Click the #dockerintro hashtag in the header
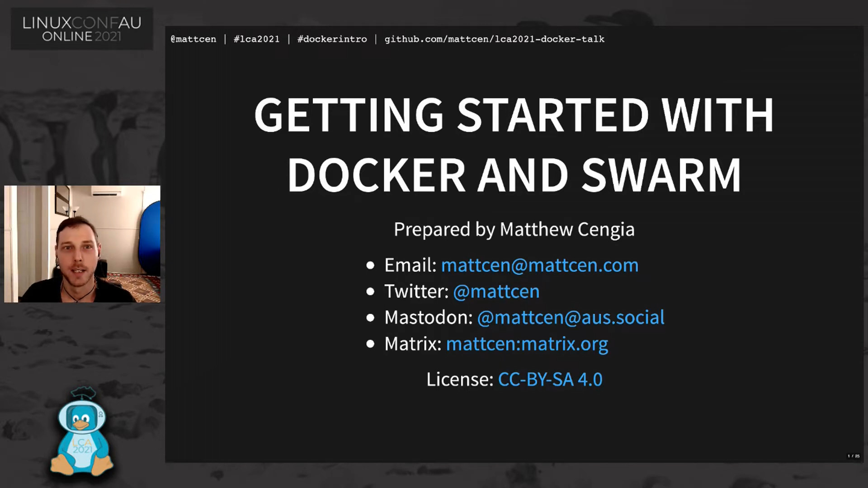868x488 pixels. 332,39
